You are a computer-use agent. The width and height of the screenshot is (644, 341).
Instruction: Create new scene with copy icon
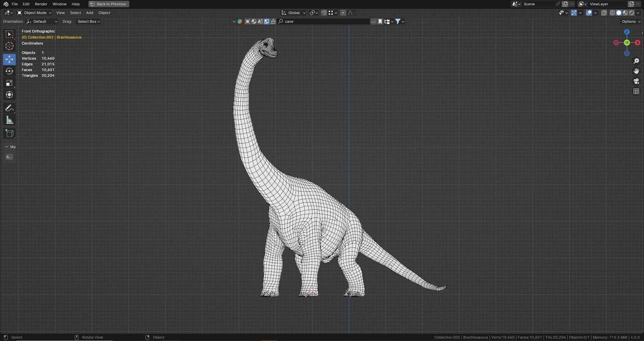[x=565, y=4]
